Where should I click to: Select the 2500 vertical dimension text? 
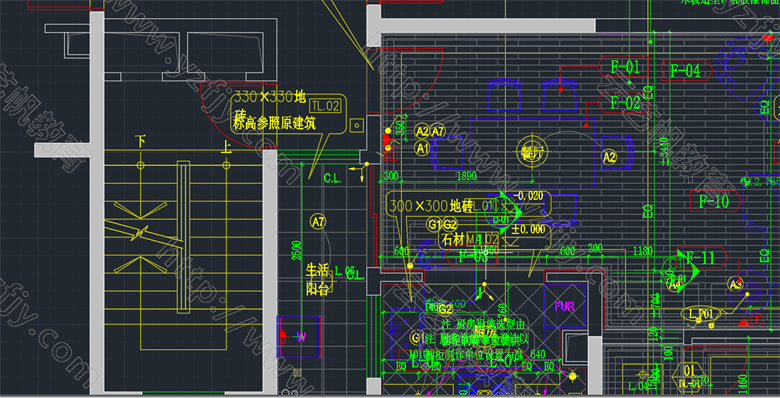296,250
